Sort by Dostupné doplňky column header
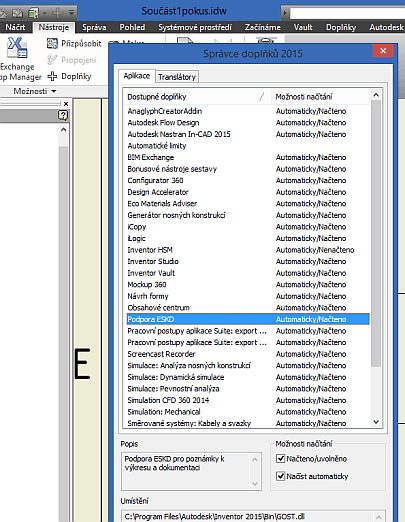The height and width of the screenshot is (522, 405). [197, 97]
